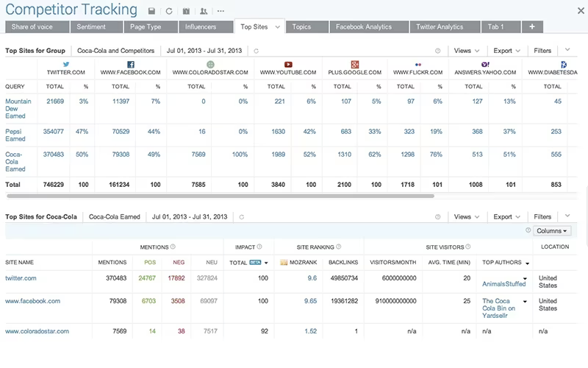Open Export dropdown in Top Sites for Group

506,51
